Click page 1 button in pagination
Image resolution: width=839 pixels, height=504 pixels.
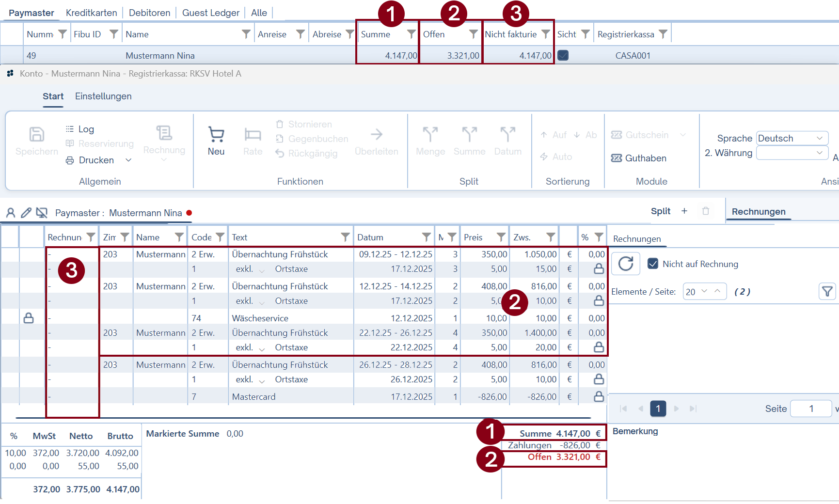pos(658,409)
